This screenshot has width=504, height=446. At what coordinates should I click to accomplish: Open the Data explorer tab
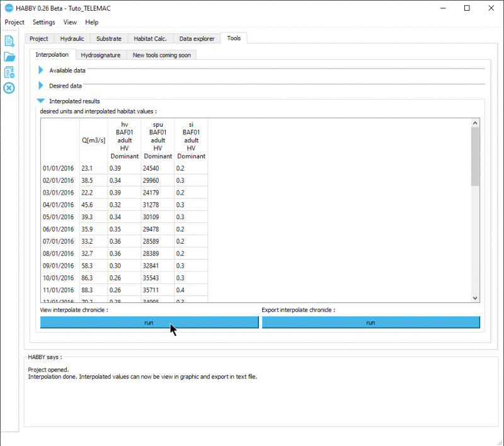(196, 38)
